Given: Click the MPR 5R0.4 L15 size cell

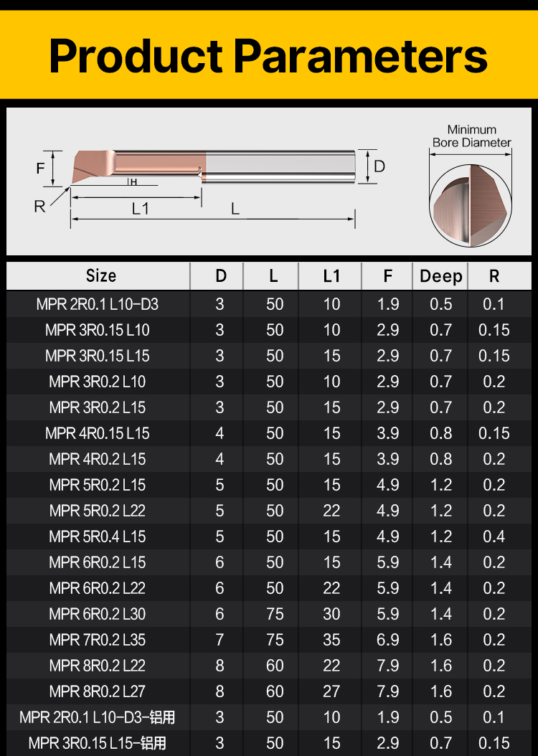Looking at the screenshot, I should [98, 537].
